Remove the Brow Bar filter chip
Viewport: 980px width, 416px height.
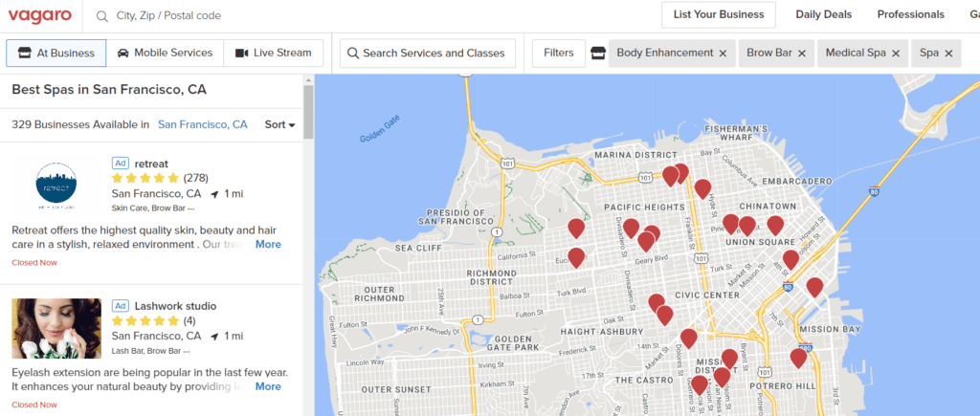(x=802, y=54)
